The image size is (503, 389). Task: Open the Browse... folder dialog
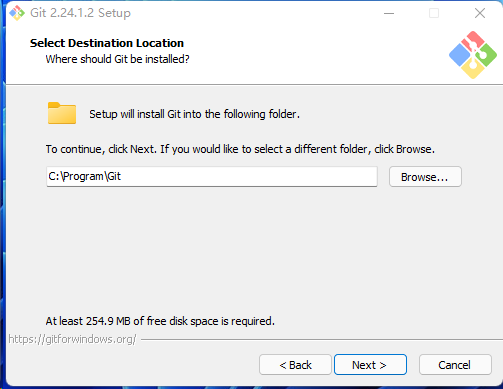tap(425, 177)
